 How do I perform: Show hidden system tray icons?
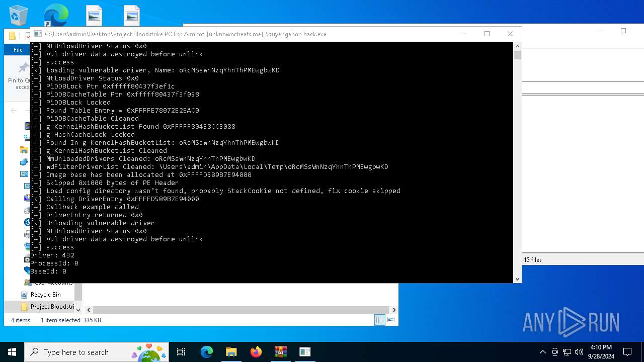point(542,352)
